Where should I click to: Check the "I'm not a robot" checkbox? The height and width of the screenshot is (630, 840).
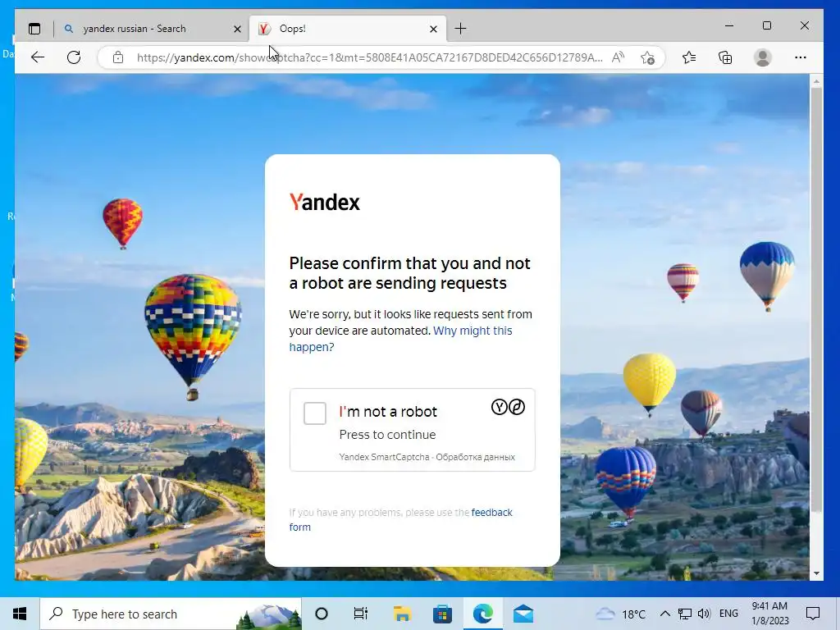(x=314, y=413)
